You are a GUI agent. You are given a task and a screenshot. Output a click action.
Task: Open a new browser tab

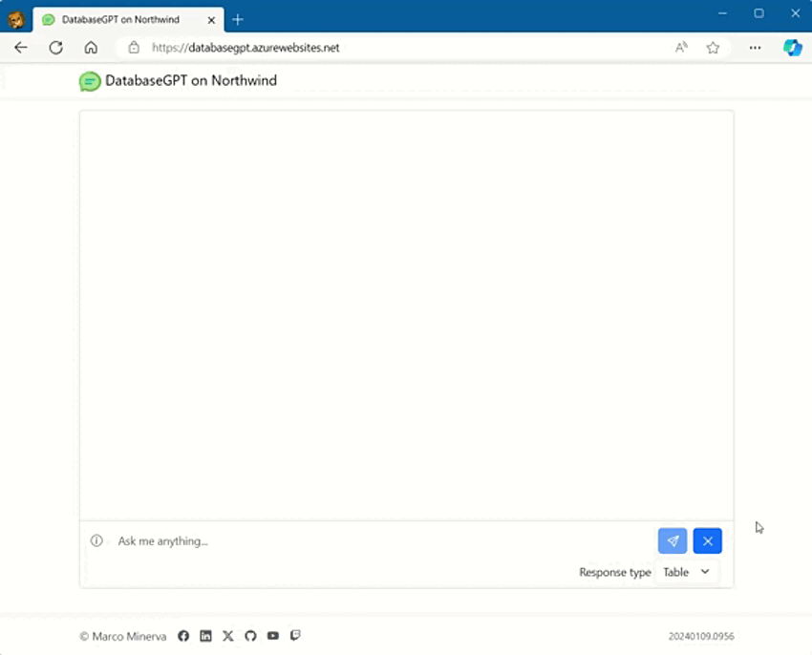tap(238, 20)
